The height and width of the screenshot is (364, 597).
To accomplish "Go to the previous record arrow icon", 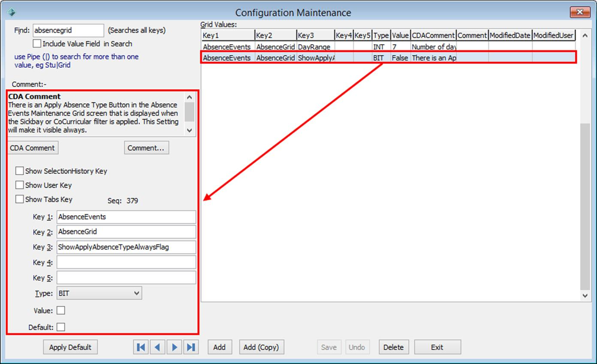I will click(x=157, y=347).
